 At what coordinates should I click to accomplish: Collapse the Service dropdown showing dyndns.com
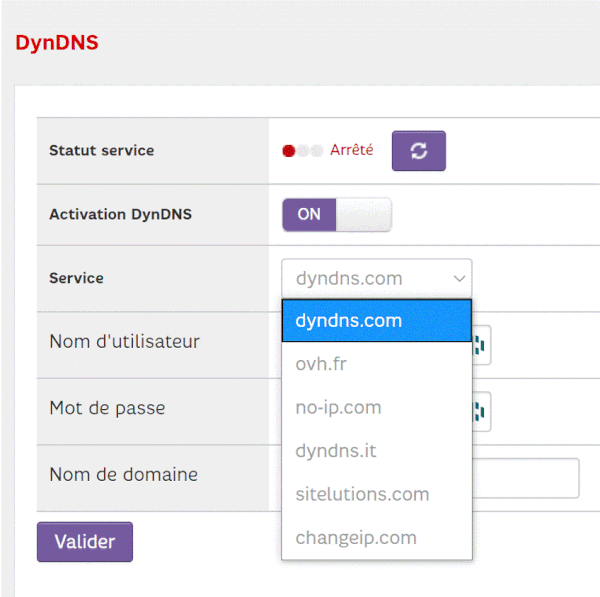(x=376, y=278)
